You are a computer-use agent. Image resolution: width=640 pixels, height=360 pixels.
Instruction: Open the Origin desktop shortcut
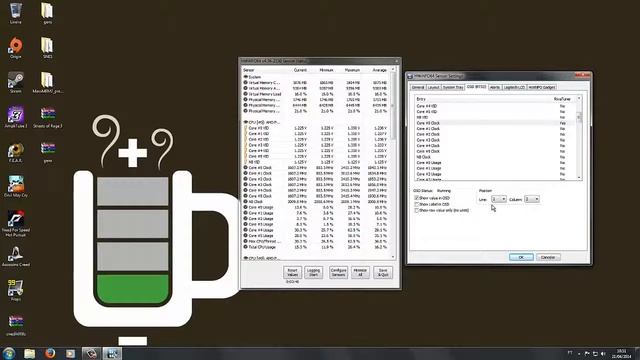16,47
